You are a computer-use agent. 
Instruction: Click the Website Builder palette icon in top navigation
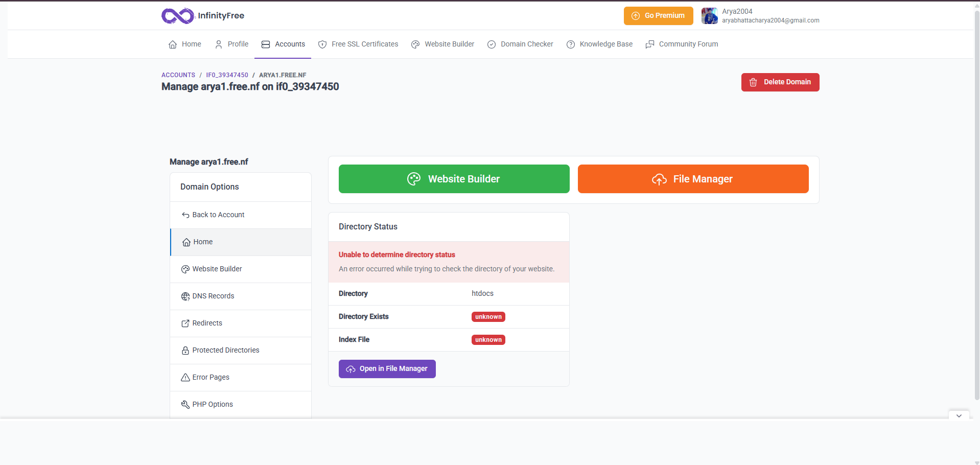coord(415,44)
